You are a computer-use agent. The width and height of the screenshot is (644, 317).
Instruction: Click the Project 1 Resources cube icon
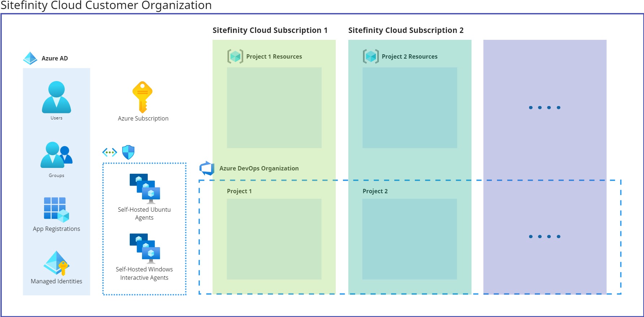point(235,56)
